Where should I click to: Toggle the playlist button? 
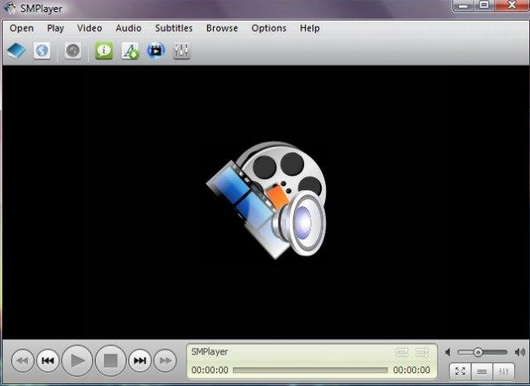[x=482, y=371]
